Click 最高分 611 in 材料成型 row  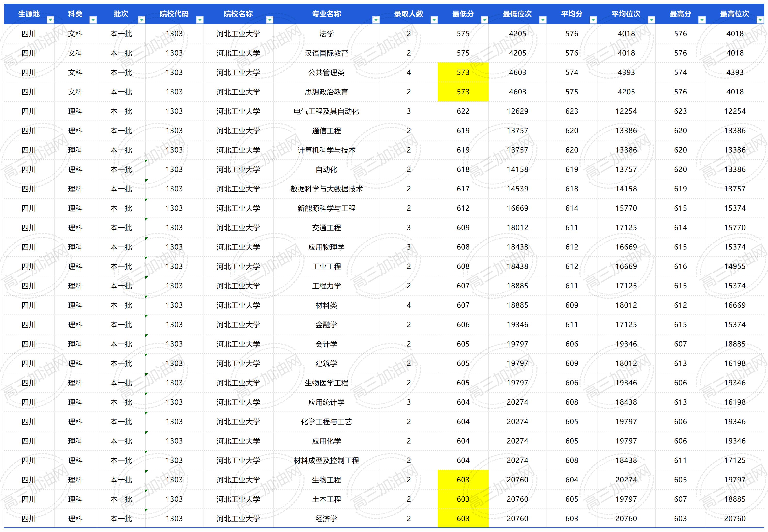[681, 460]
